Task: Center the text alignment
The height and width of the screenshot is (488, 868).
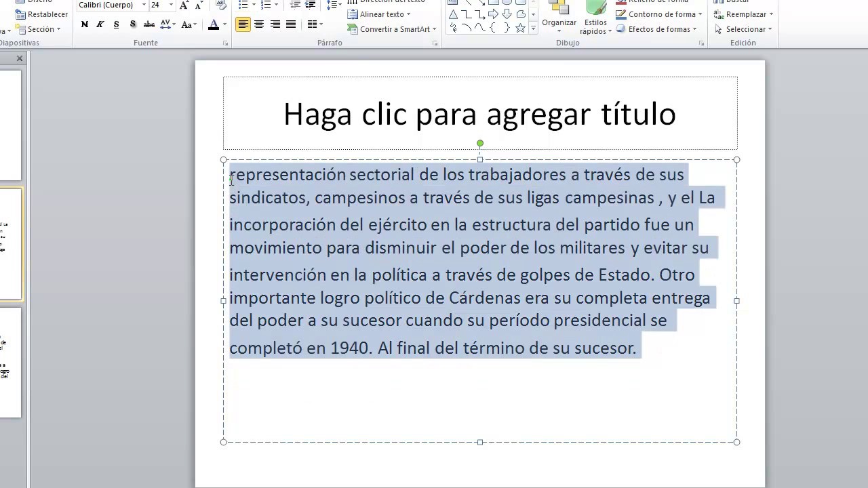Action: (259, 24)
